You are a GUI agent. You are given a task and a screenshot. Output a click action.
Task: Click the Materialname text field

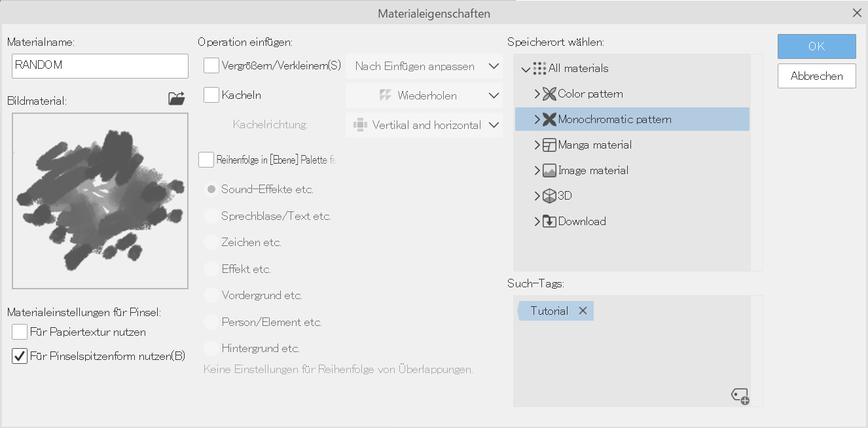(x=100, y=65)
